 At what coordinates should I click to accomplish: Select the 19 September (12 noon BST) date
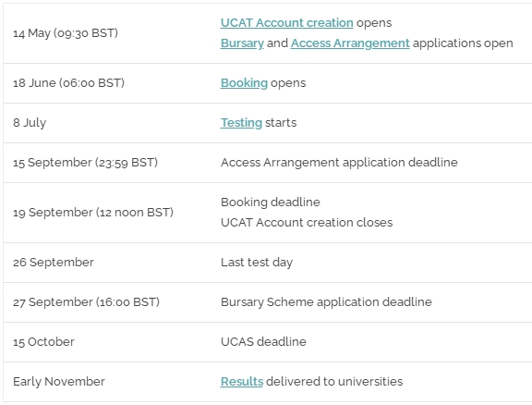[93, 213]
